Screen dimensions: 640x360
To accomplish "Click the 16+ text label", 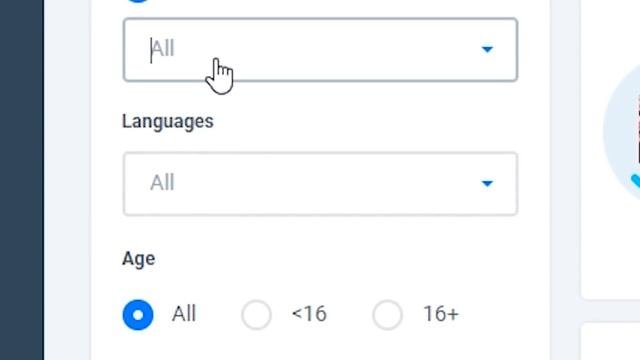I will pos(441,314).
